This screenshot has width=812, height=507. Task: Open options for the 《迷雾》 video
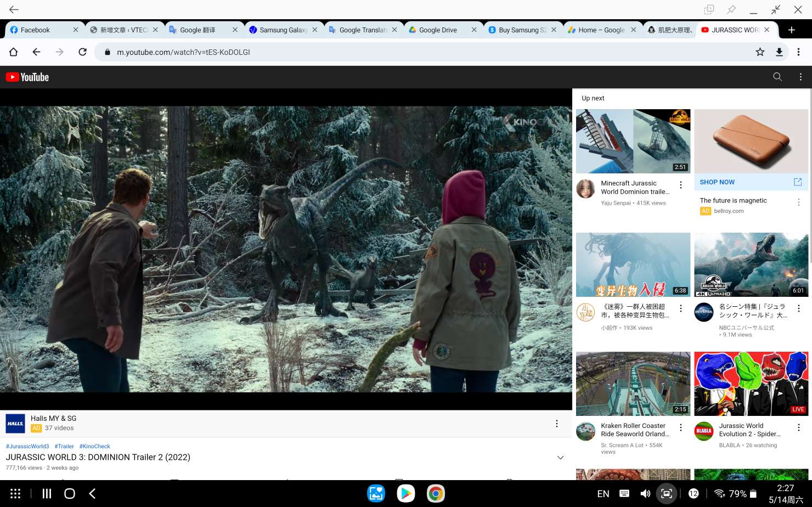pyautogui.click(x=681, y=309)
